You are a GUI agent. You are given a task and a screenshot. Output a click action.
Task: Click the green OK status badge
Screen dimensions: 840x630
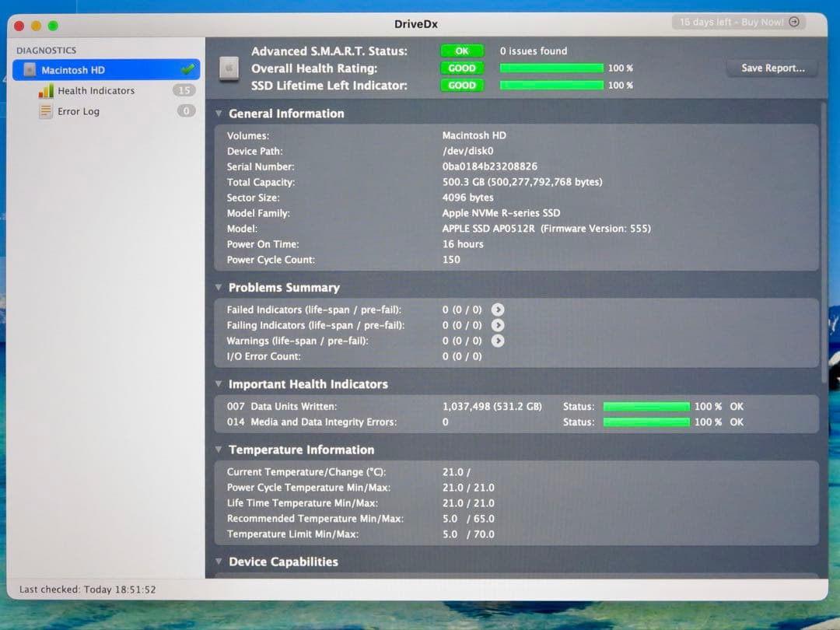click(461, 50)
